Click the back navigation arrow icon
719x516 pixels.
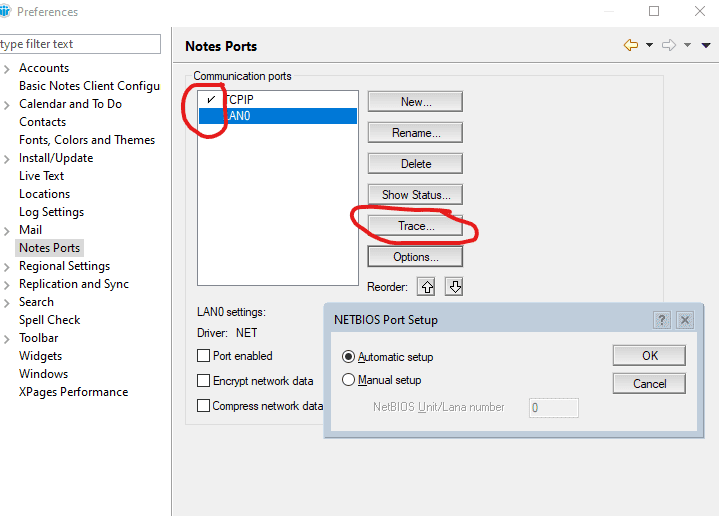coord(630,46)
